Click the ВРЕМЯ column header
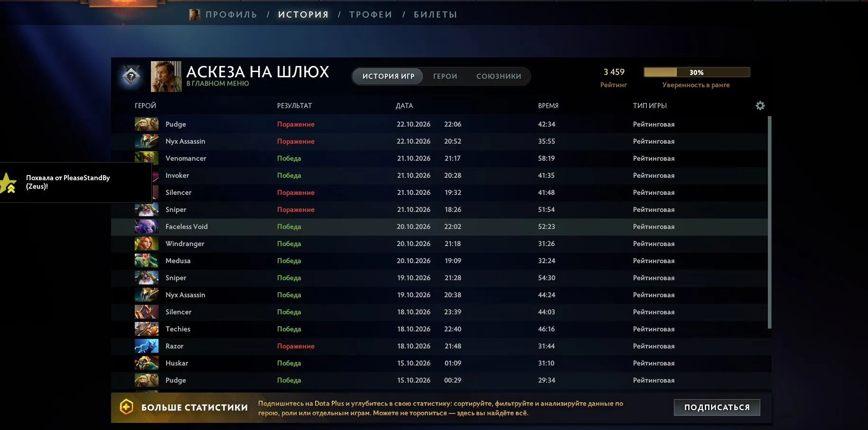Screen dimensions: 868x430 (548, 106)
